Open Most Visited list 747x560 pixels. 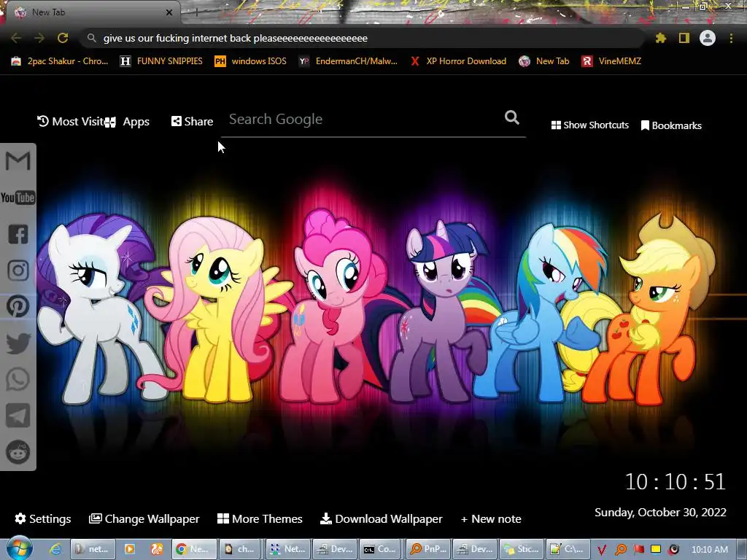pos(71,122)
